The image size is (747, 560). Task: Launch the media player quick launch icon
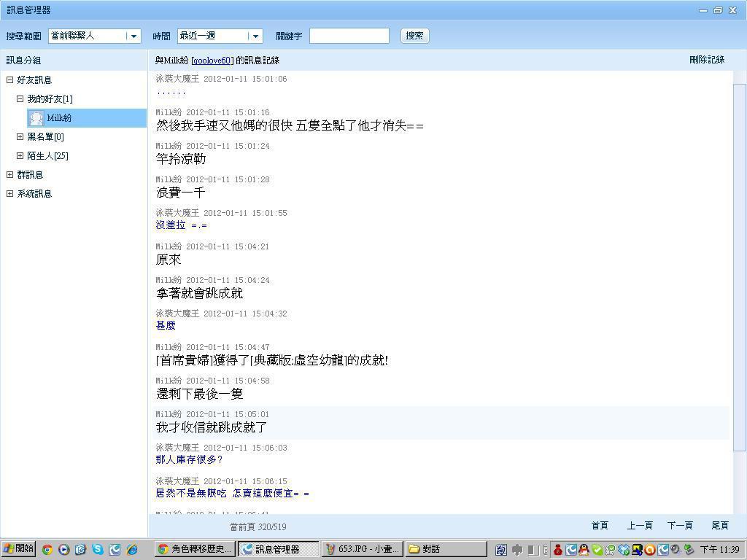pos(64,549)
